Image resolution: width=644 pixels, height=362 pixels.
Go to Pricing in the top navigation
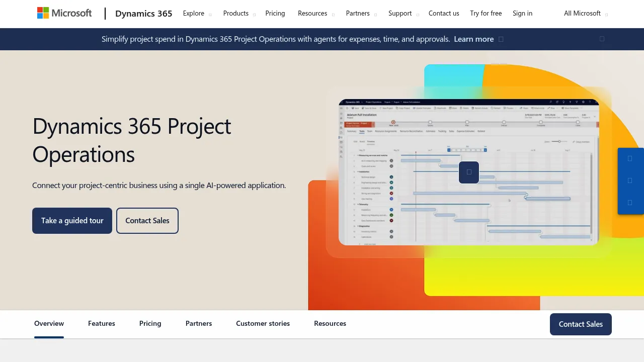pyautogui.click(x=275, y=14)
